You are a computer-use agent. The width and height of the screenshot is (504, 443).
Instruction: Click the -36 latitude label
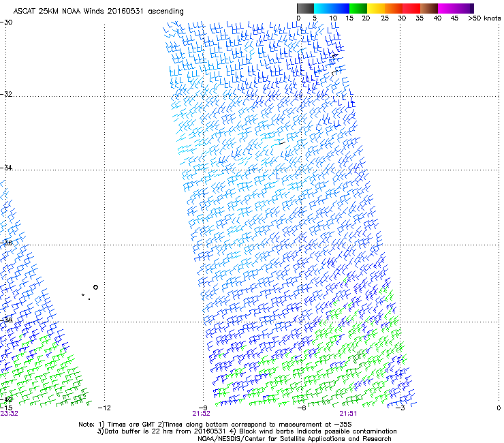point(6,243)
